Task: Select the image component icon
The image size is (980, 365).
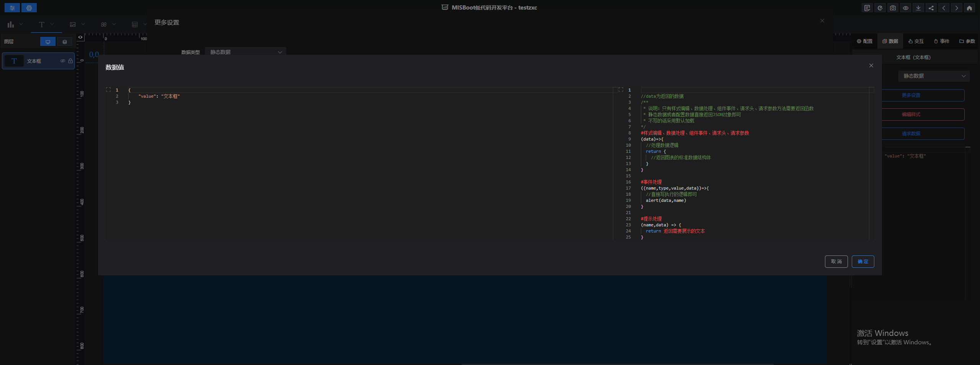Action: (x=73, y=25)
